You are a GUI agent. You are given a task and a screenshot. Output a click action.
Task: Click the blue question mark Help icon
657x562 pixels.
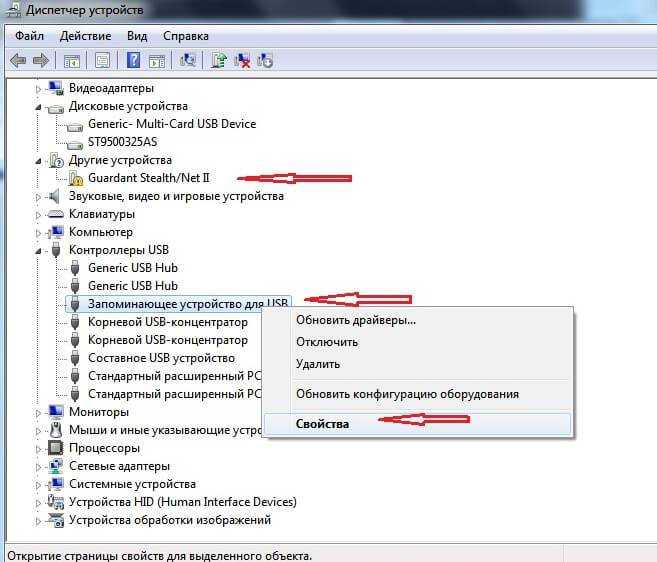coord(133,60)
